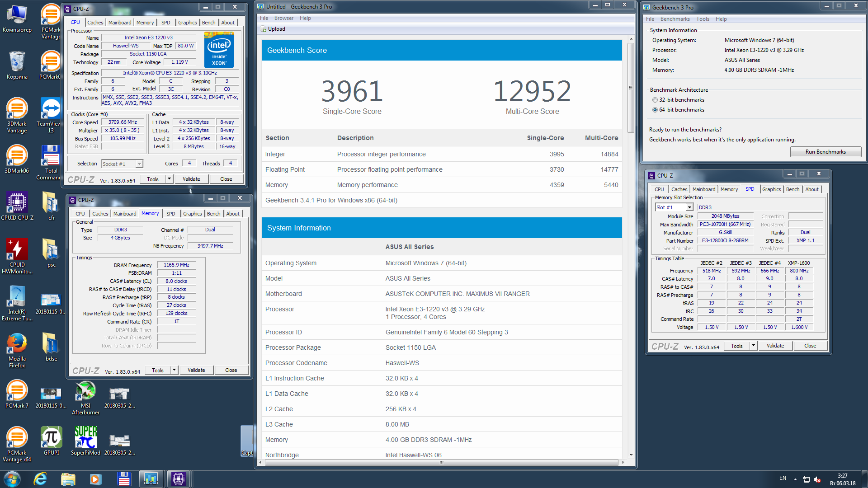Open the Корзина recycle bin icon
This screenshot has width=868, height=488.
pyautogui.click(x=17, y=66)
